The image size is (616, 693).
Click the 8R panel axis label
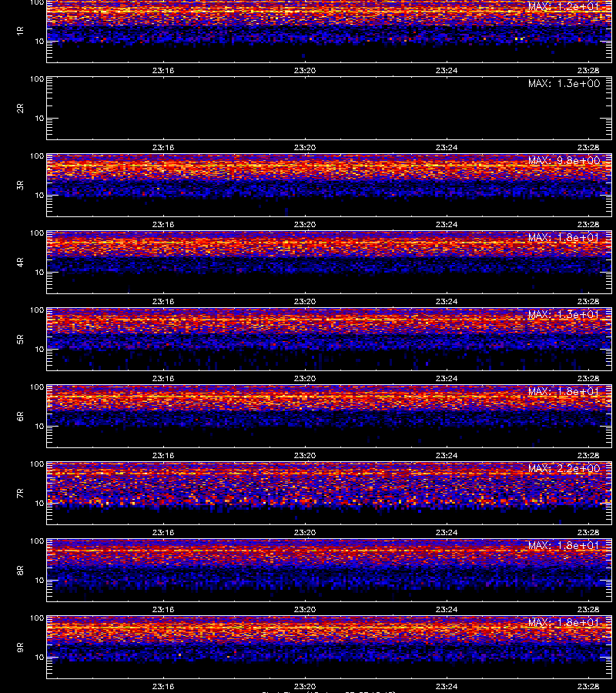(20, 570)
